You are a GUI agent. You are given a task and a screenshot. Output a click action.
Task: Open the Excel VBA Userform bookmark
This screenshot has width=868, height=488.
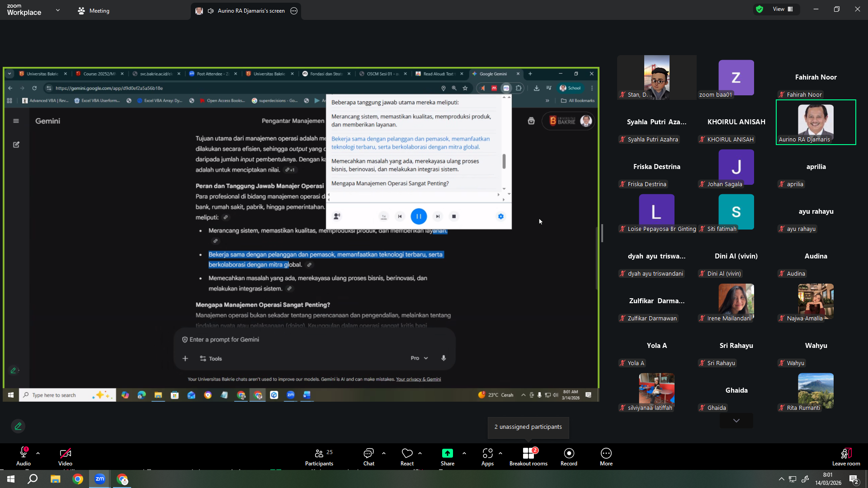(97, 101)
